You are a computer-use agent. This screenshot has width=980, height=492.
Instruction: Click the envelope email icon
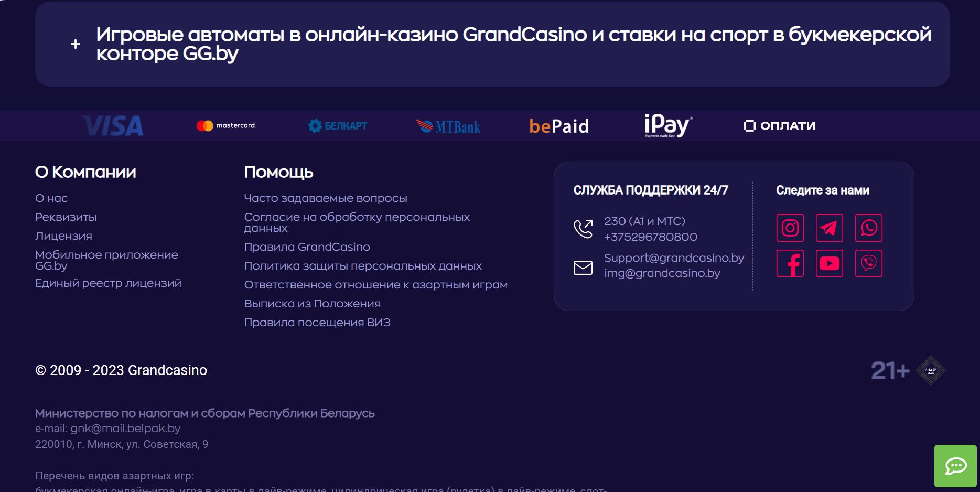point(583,268)
